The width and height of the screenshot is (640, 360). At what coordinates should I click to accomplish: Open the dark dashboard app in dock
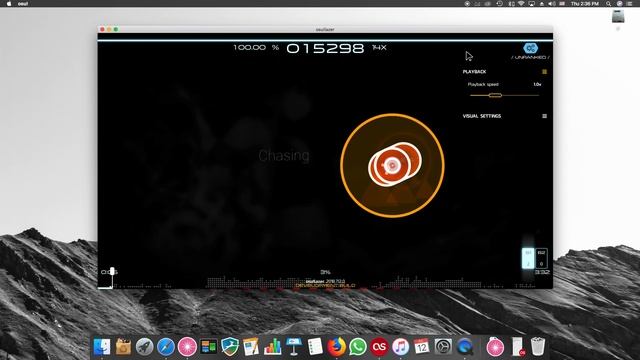coord(209,347)
